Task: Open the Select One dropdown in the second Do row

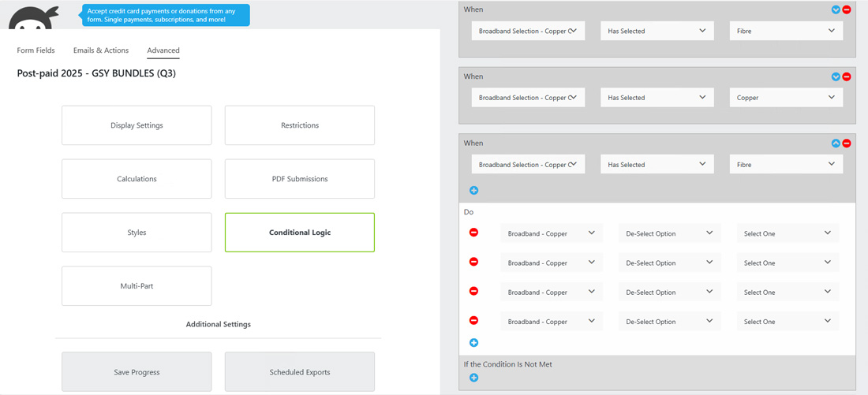Action: 787,263
